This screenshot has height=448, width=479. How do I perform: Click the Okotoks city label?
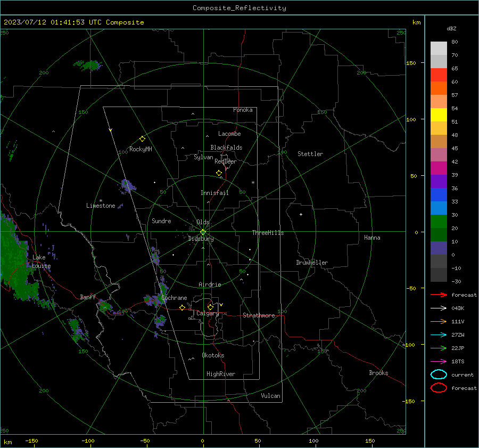pyautogui.click(x=213, y=355)
